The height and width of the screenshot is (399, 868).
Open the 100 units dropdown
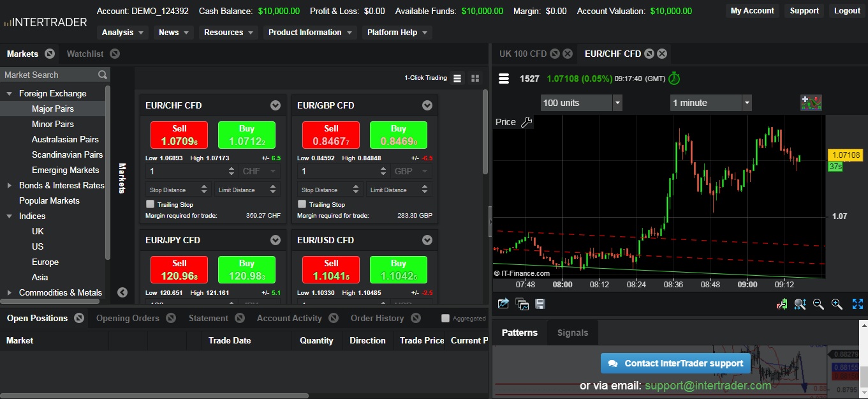581,103
